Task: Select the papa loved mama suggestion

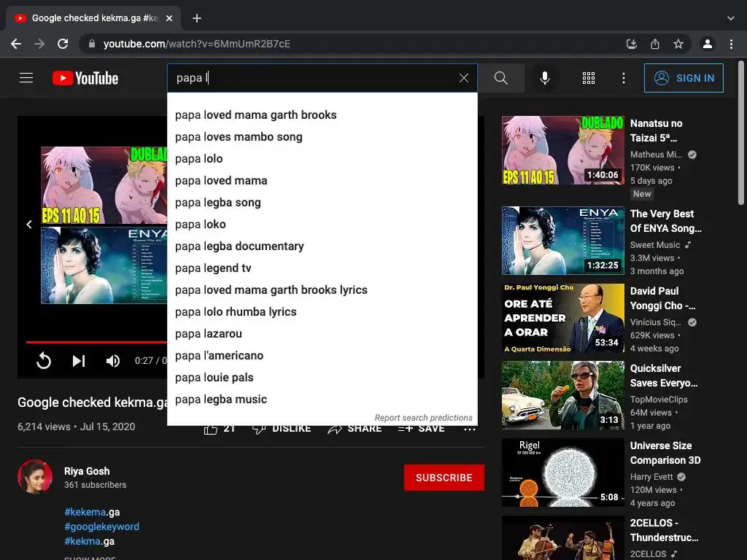Action: point(322,181)
